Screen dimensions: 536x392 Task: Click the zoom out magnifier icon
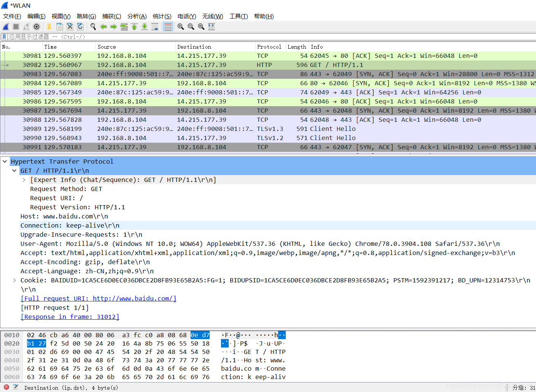tap(191, 27)
